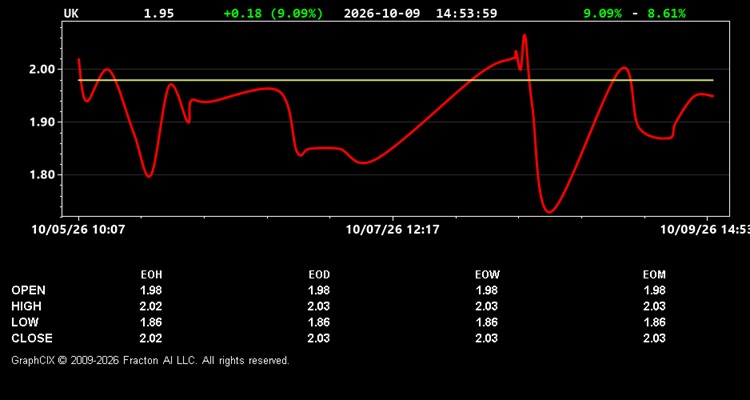This screenshot has width=750, height=400.
Task: Click the EOW OPEN value 1.98
Action: point(486,290)
